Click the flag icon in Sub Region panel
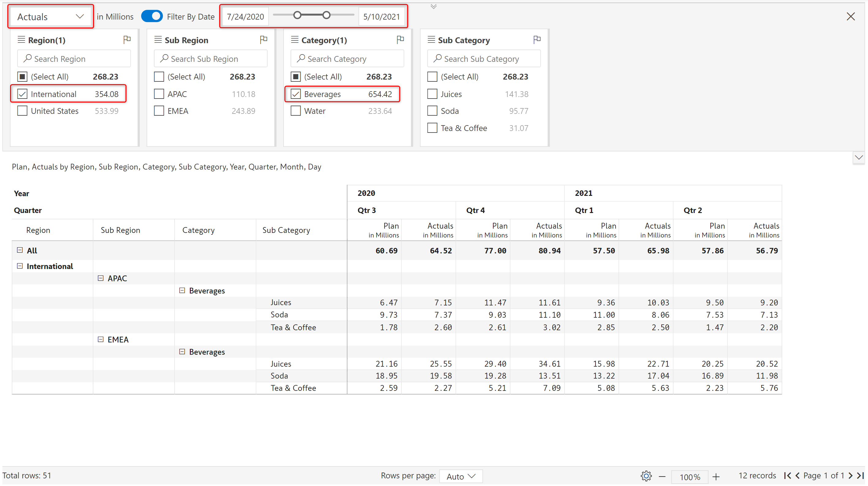This screenshot has height=486, width=868. tap(264, 40)
